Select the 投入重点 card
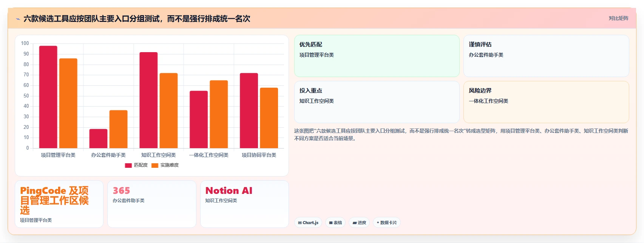The height and width of the screenshot is (243, 644). coord(377,102)
